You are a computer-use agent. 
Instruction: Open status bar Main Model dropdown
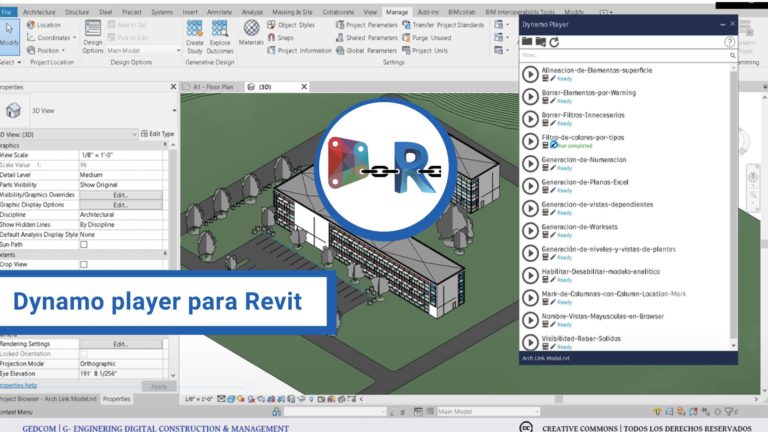coord(488,412)
